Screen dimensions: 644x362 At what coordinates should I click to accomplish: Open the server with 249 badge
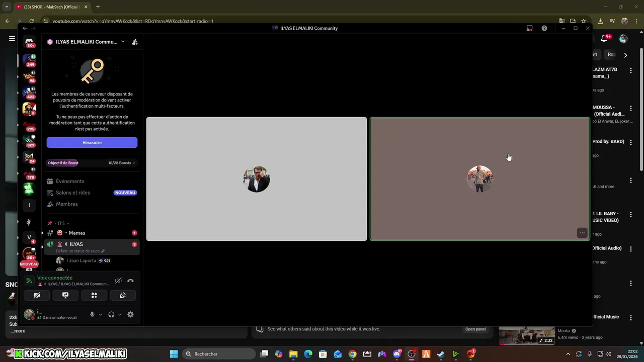[29, 60]
